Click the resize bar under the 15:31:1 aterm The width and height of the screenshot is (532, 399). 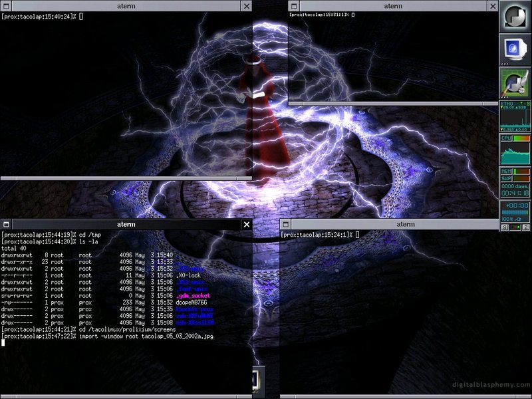[393, 104]
